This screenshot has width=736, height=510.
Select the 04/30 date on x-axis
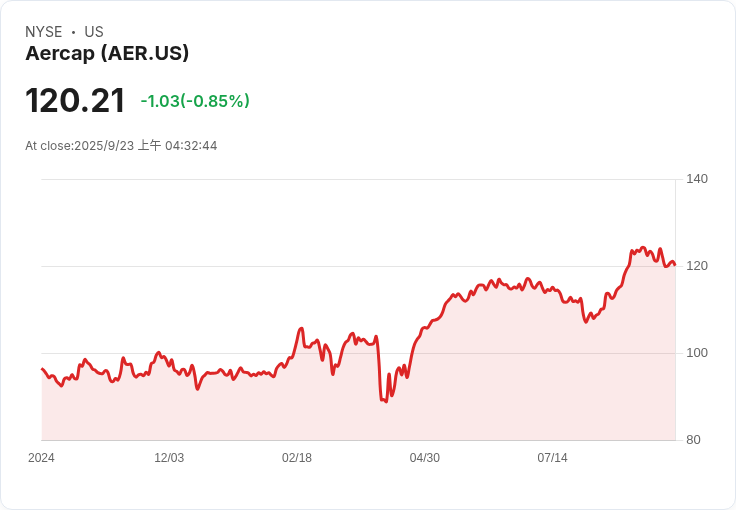[x=425, y=458]
